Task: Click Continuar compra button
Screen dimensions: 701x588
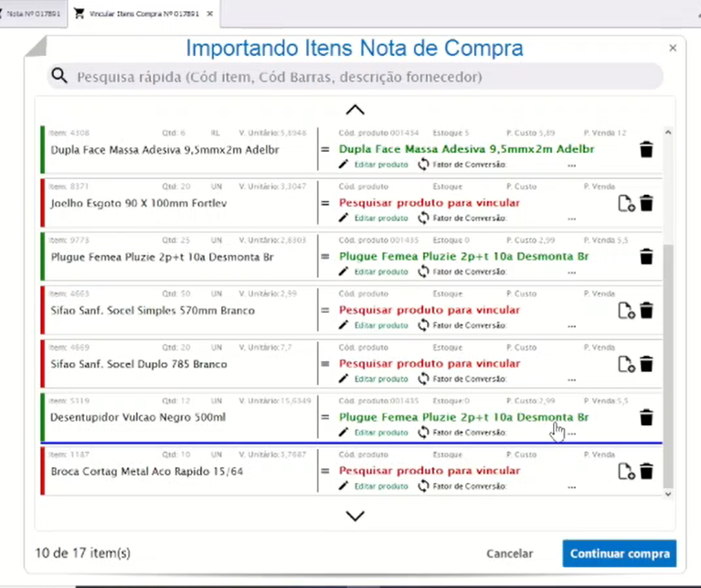Action: [620, 553]
